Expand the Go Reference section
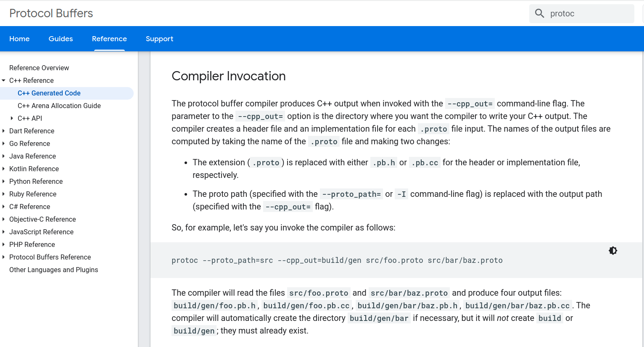 [x=4, y=143]
